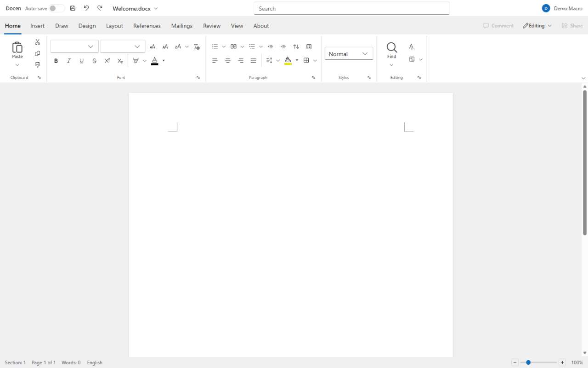Click the Borders grid icon

pyautogui.click(x=306, y=60)
